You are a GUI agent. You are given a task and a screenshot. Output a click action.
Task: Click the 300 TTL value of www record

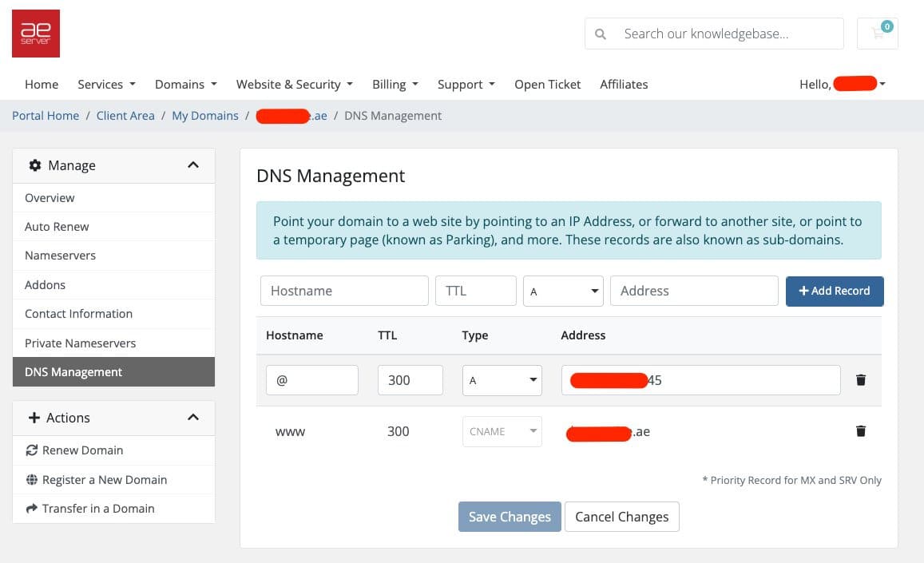[399, 431]
